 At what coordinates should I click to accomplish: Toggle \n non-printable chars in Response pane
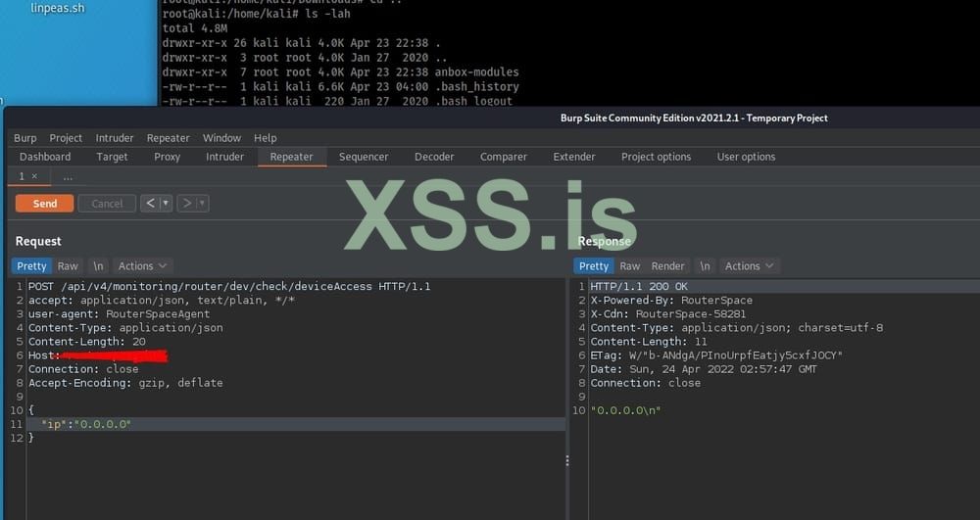[705, 266]
